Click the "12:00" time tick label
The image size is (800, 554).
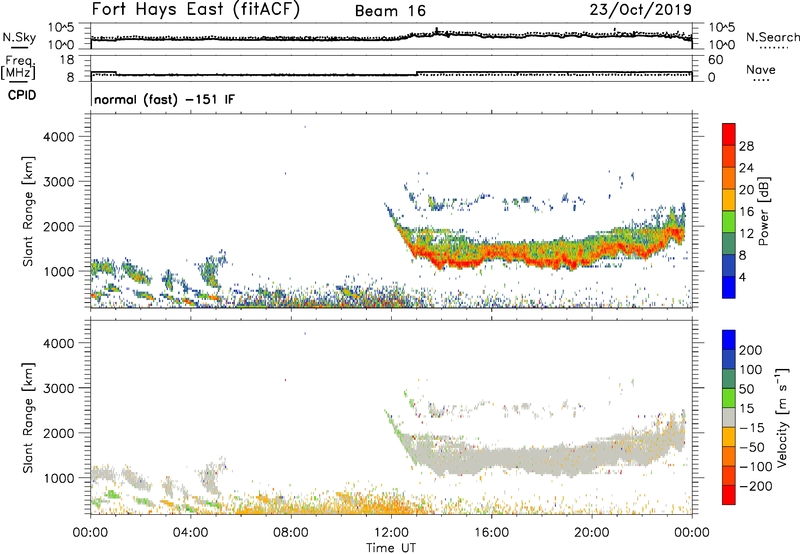tap(391, 533)
